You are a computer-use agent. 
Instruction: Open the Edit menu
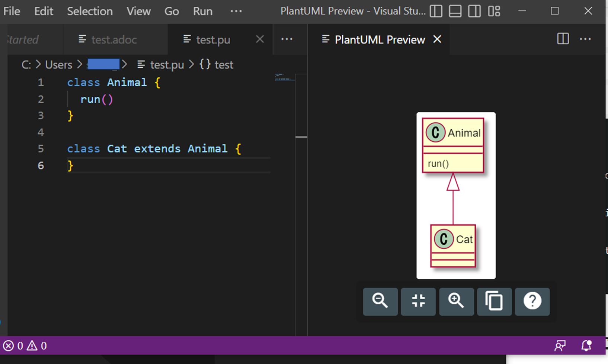pos(44,11)
